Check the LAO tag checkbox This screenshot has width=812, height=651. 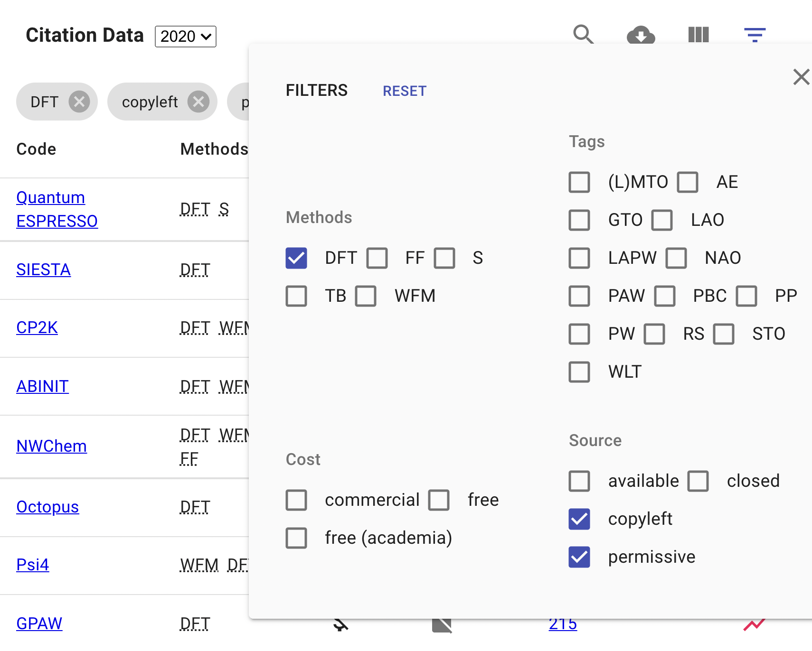coord(662,220)
